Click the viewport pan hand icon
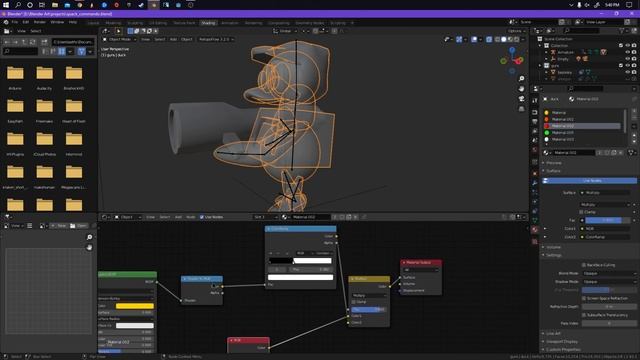Screen dimensions: 640x360 pyautogui.click(x=521, y=89)
